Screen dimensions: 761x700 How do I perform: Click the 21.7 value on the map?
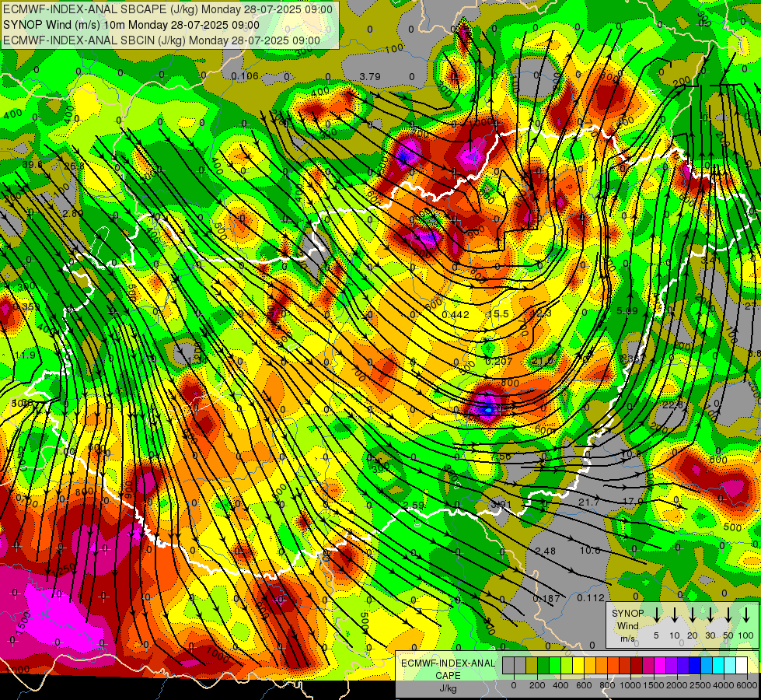coord(588,502)
